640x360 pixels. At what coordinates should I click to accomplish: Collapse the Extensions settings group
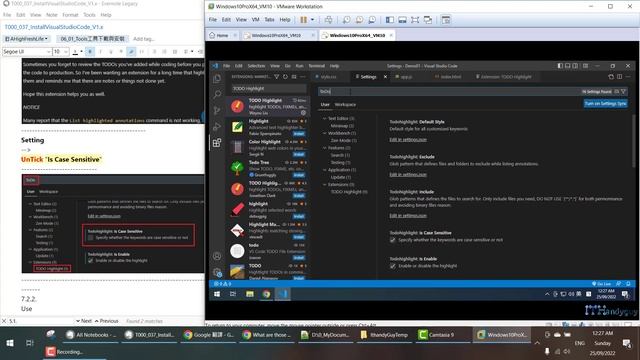(x=324, y=184)
